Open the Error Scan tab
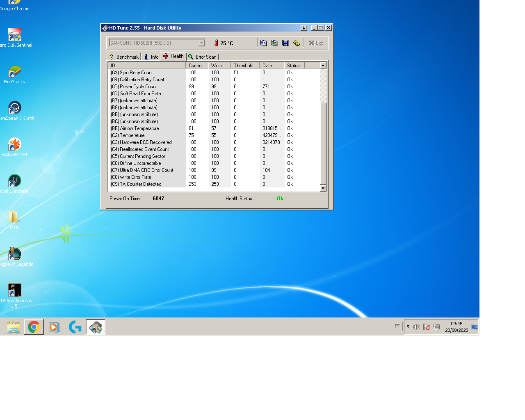 pyautogui.click(x=203, y=57)
